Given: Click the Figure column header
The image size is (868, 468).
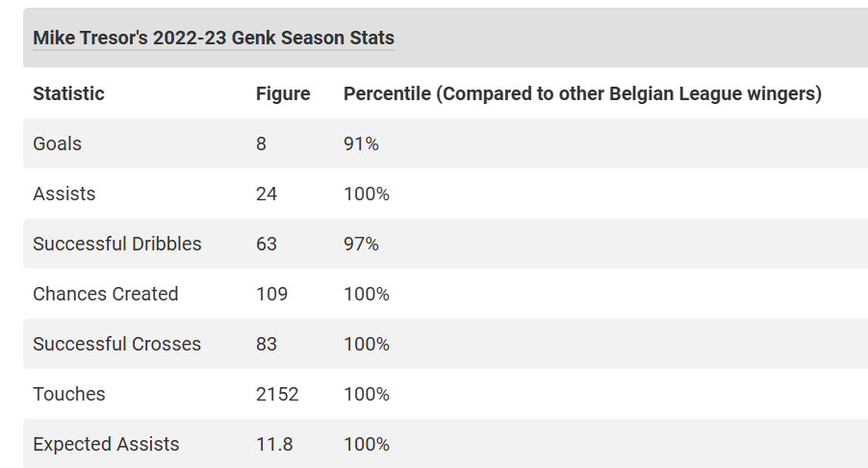Looking at the screenshot, I should pyautogui.click(x=283, y=93).
